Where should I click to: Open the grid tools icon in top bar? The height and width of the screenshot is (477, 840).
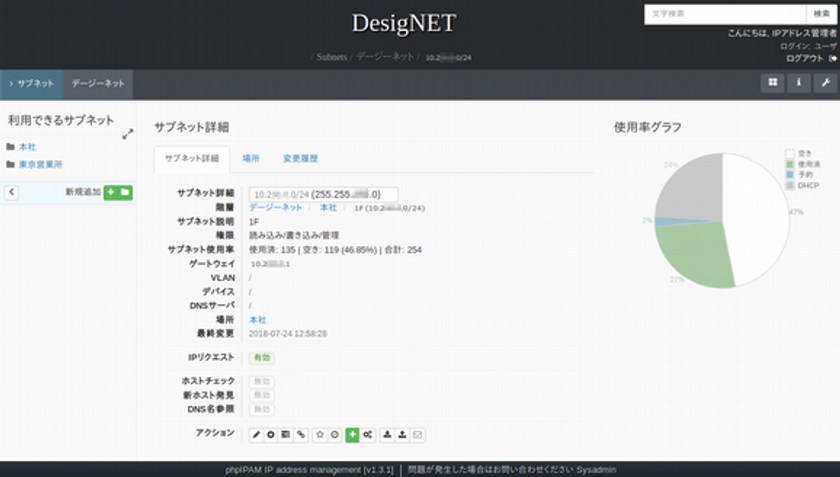pos(772,83)
